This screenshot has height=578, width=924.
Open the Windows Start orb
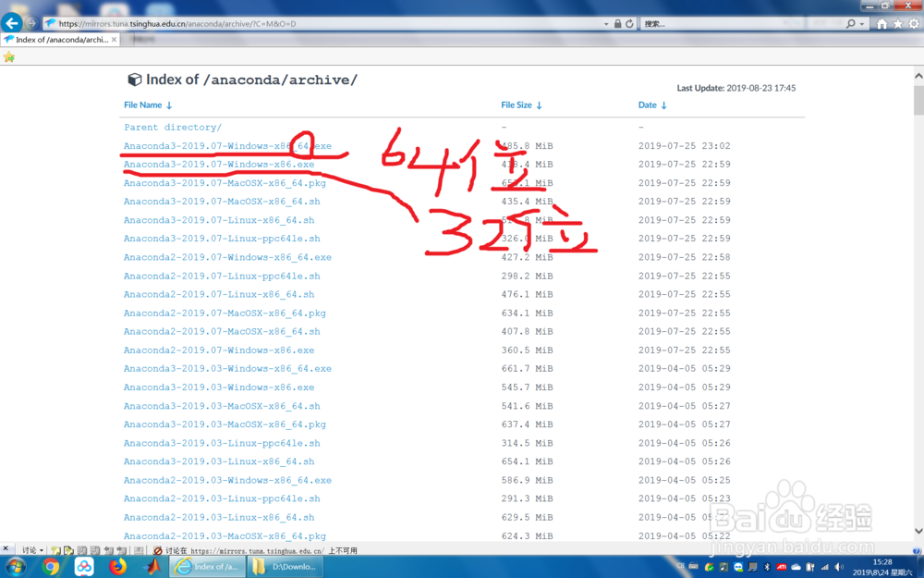pos(16,568)
